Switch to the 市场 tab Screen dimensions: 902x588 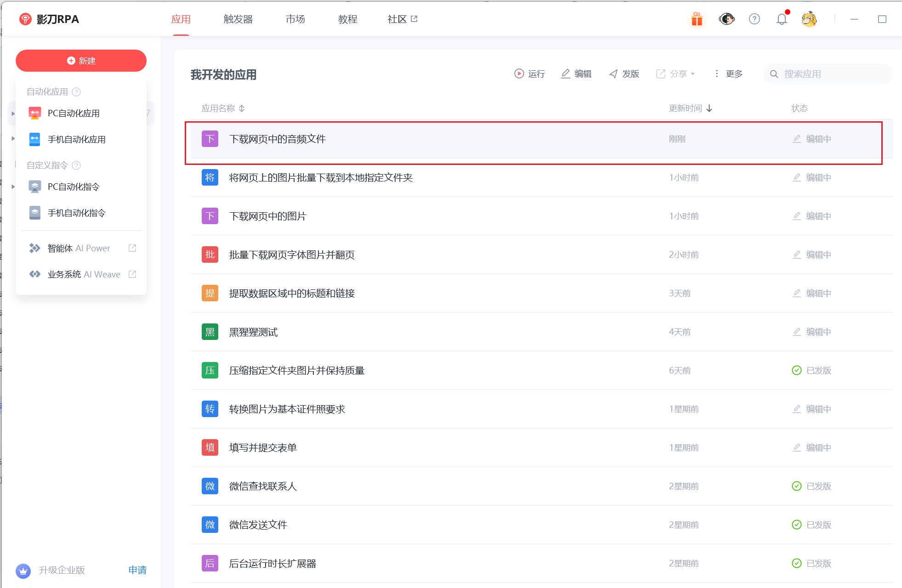point(295,19)
